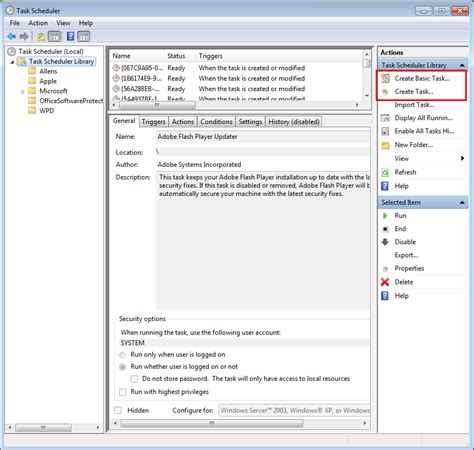This screenshot has width=474, height=450.
Task: Select Run whether user is logged on or not
Action: pyautogui.click(x=123, y=367)
